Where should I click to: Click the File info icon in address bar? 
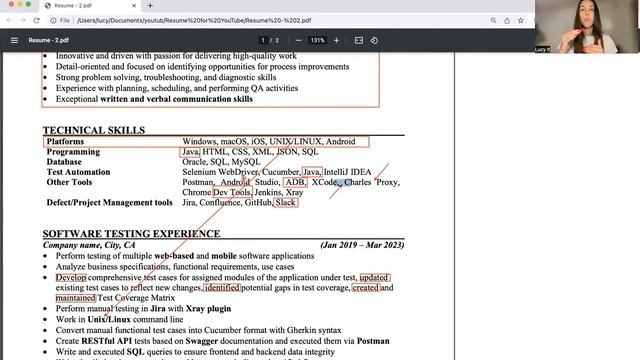pyautogui.click(x=53, y=20)
